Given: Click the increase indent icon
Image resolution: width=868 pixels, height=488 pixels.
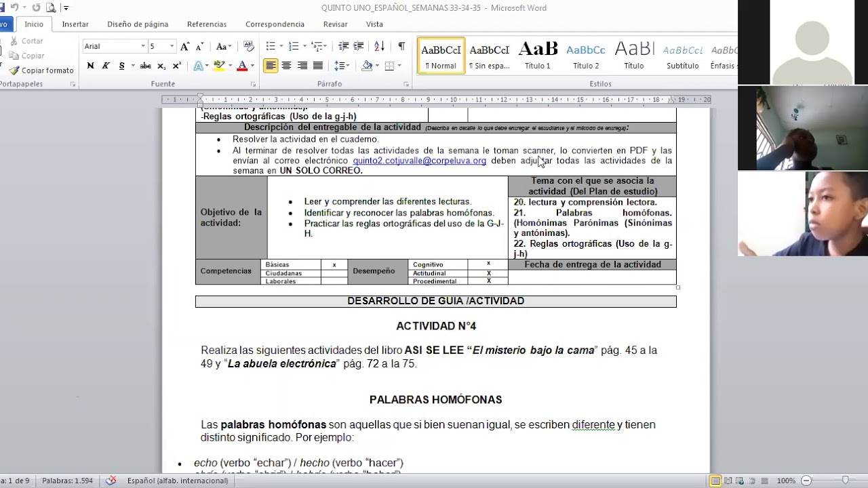Looking at the screenshot, I should [x=359, y=46].
